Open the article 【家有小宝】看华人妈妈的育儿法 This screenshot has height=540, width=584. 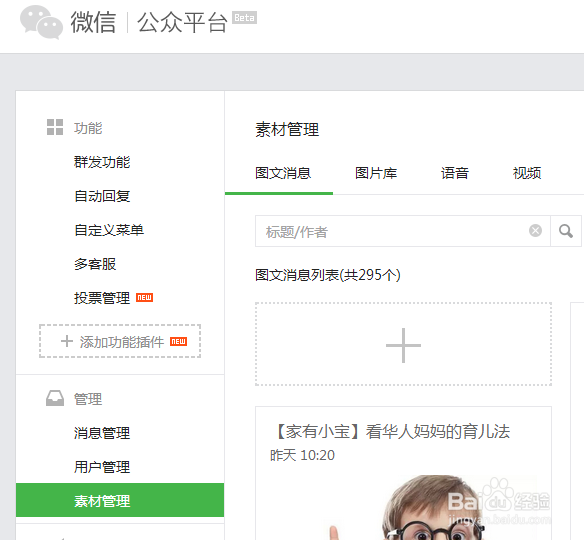point(392,432)
